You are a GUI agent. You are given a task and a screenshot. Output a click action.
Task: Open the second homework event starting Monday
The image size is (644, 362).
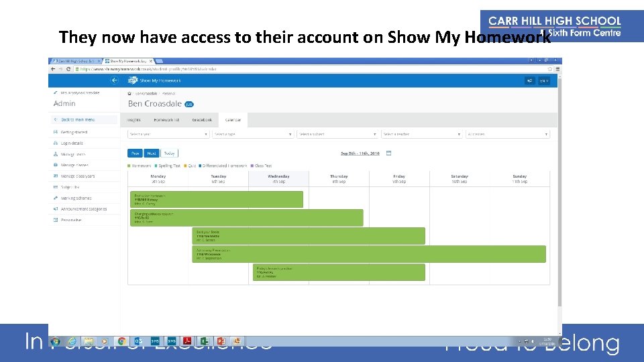click(246, 217)
